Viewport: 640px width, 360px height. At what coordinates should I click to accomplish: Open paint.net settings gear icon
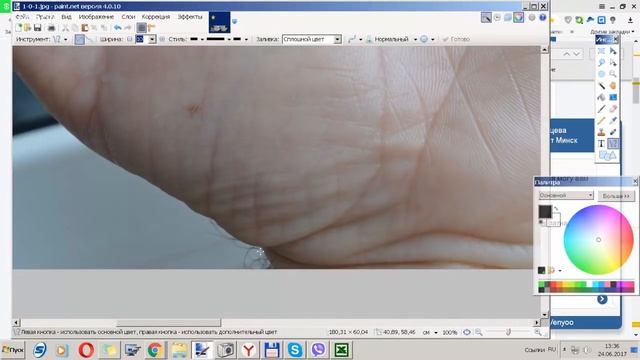point(532,18)
